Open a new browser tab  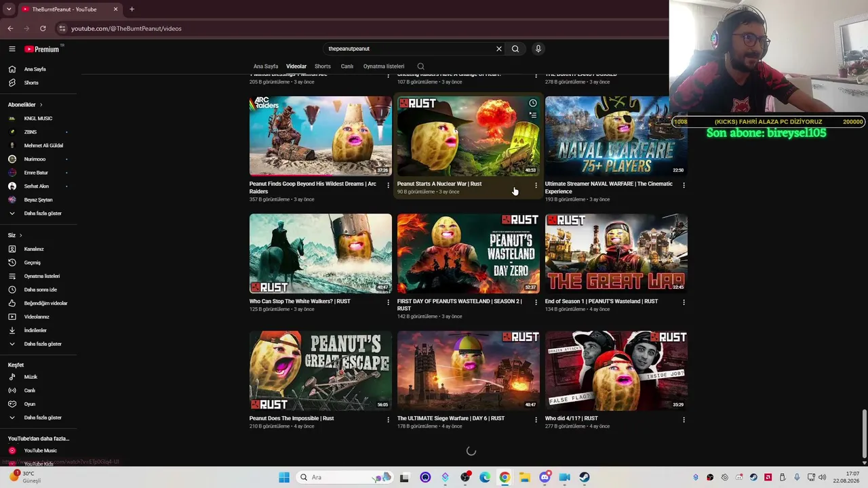coord(132,9)
